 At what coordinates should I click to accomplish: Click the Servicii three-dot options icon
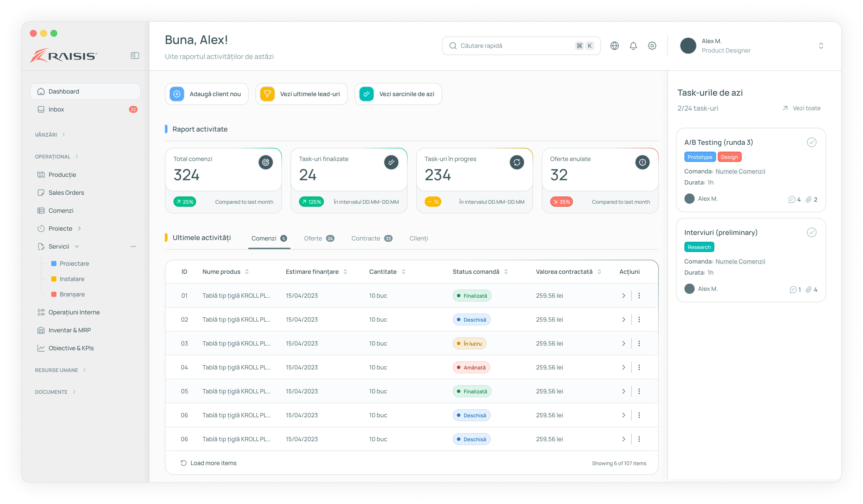[x=133, y=246]
